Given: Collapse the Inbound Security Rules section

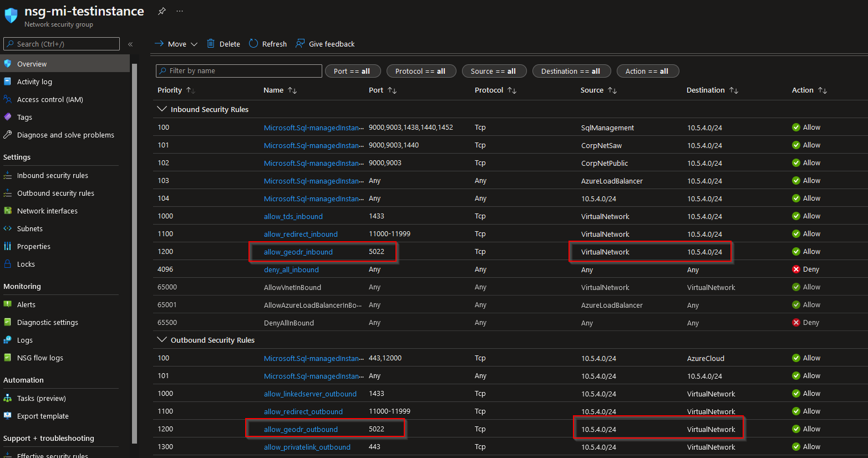Looking at the screenshot, I should point(162,109).
